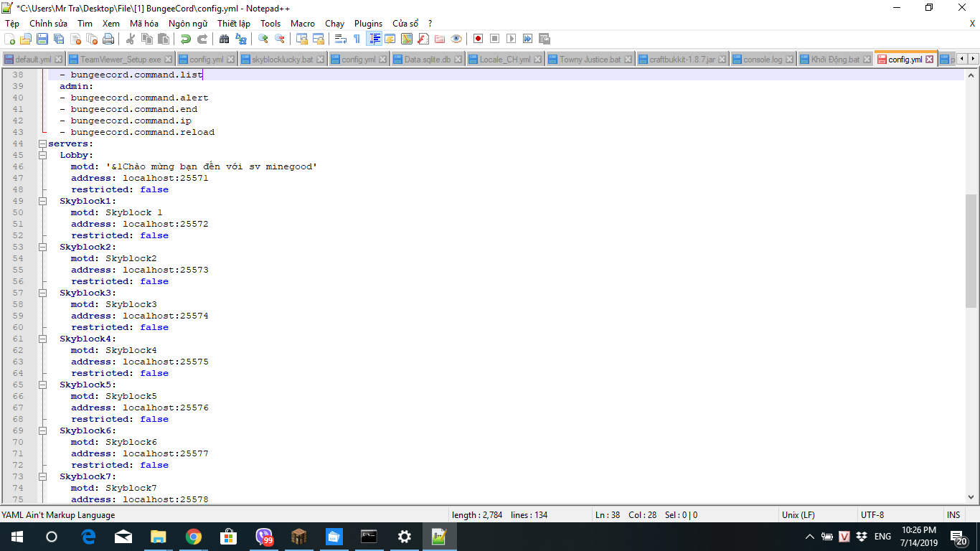Image resolution: width=980 pixels, height=551 pixels.
Task: Collapse the Skyblock3 fold marker
Action: pos(42,293)
